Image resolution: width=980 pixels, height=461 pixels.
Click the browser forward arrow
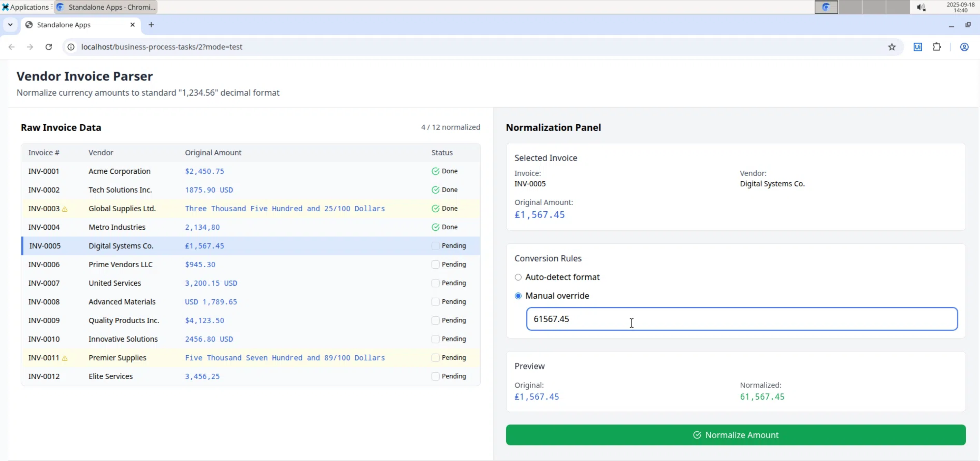coord(30,47)
